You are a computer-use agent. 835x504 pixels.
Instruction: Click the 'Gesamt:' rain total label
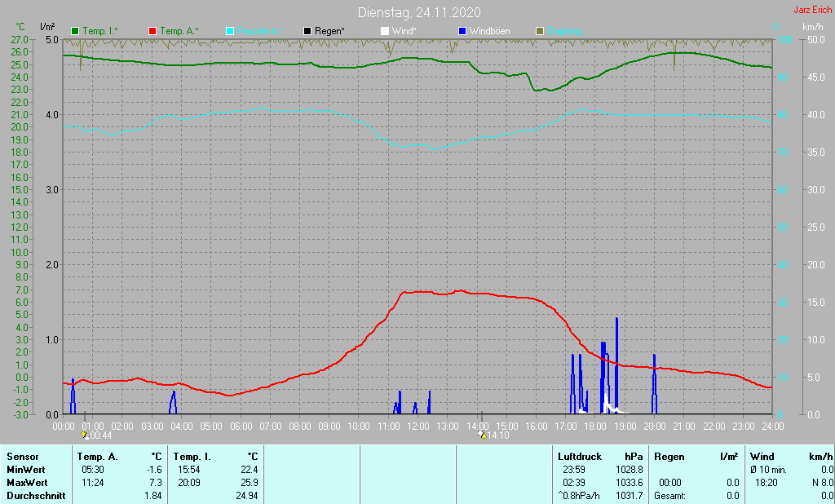(x=670, y=496)
